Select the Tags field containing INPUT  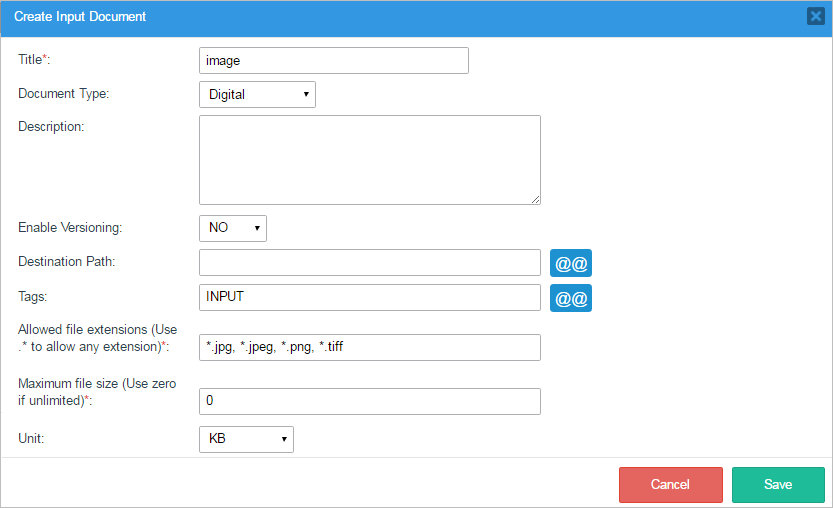pyautogui.click(x=369, y=298)
